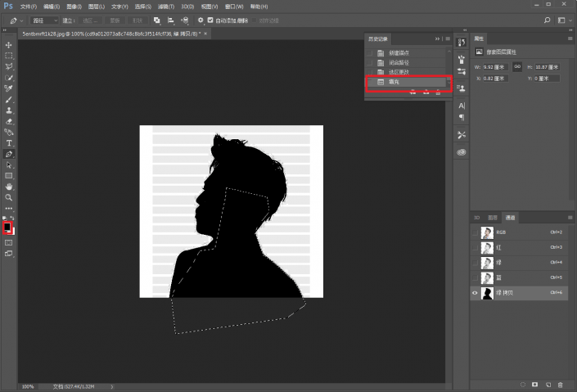Select the Path Selection tool
The width and height of the screenshot is (577, 392).
tap(8, 165)
